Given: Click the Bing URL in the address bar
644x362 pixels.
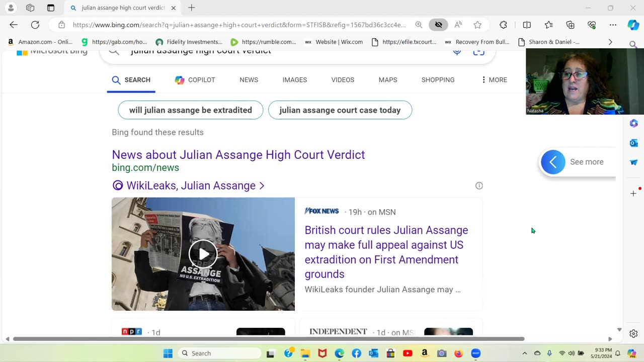Looking at the screenshot, I should (x=239, y=25).
